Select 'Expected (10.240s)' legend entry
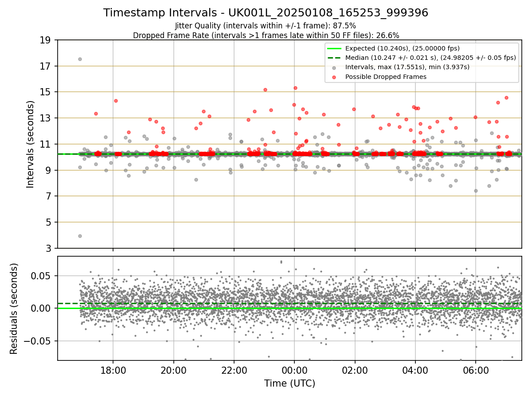532x399 pixels. 403,48
